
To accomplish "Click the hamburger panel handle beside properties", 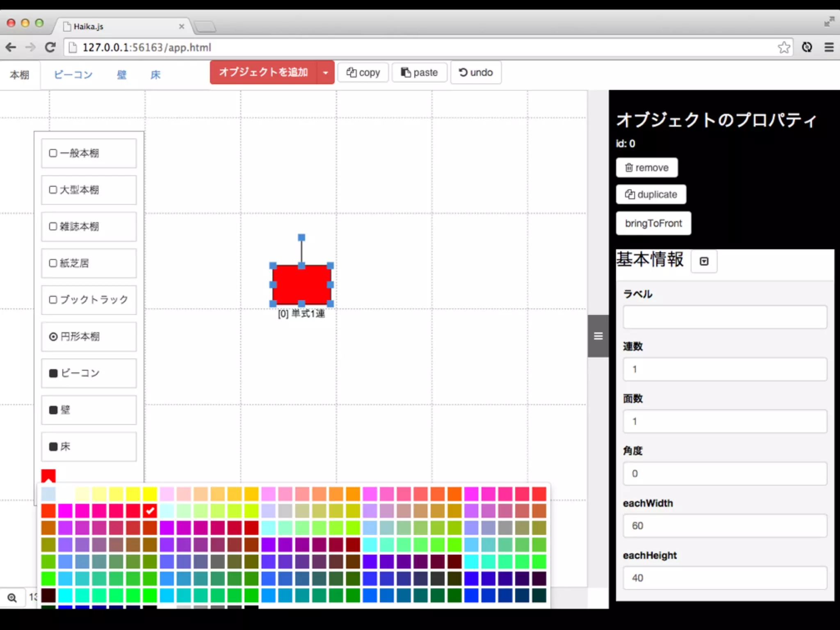I will click(598, 336).
